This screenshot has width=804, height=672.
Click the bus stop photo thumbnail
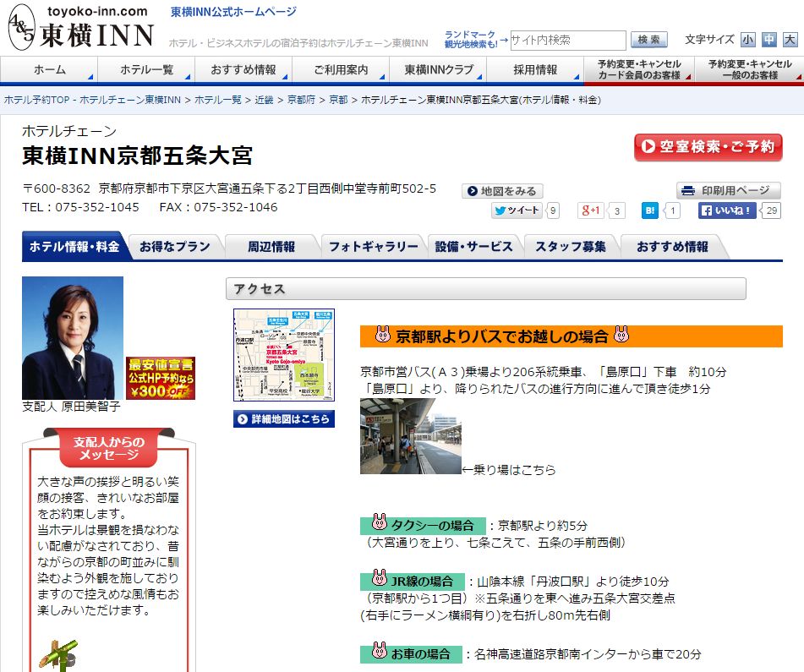click(411, 436)
